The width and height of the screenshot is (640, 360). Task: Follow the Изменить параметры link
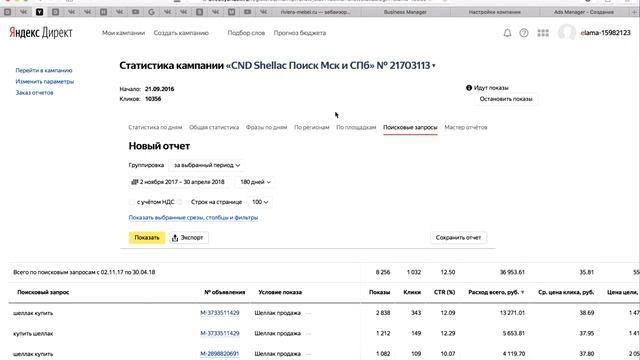(x=44, y=81)
